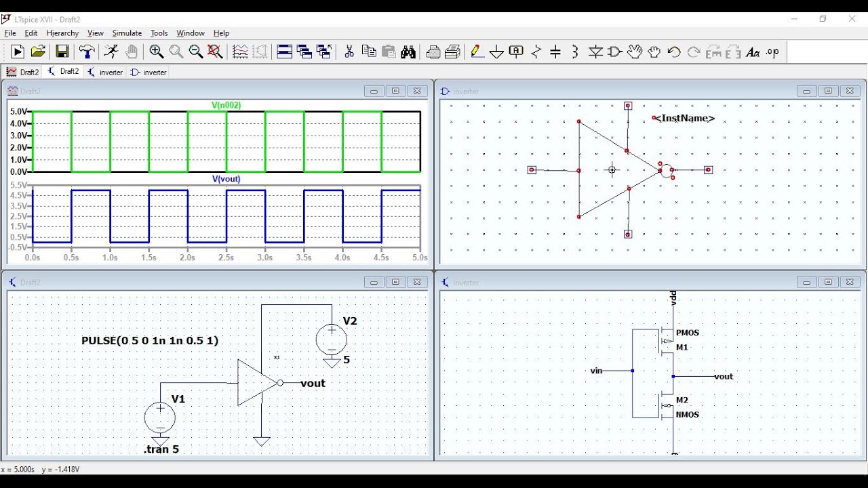Tile the windows using toolbar icon
The width and height of the screenshot is (868, 488).
tap(285, 52)
